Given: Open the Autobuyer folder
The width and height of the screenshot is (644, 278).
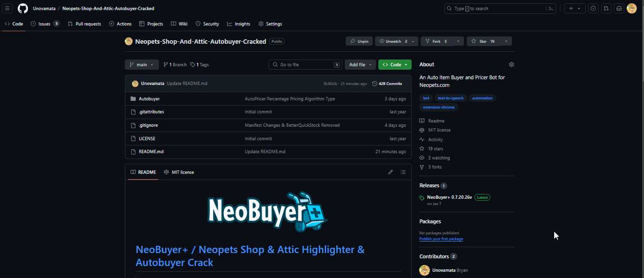Looking at the screenshot, I should pos(149,99).
